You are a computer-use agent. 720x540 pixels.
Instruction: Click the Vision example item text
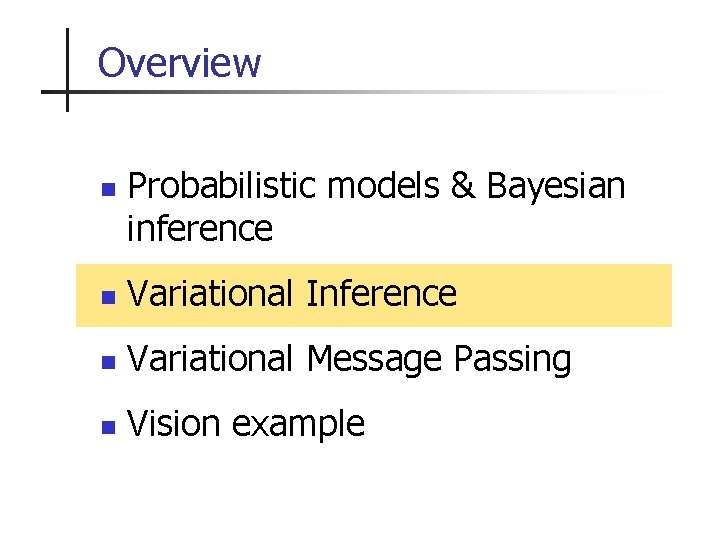coord(246,424)
